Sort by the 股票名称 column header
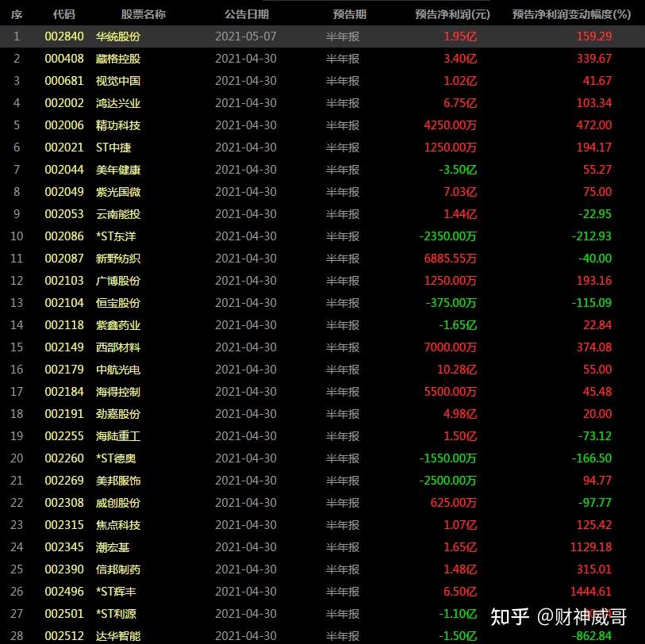Screen dimensions: 645x644 coord(143,14)
